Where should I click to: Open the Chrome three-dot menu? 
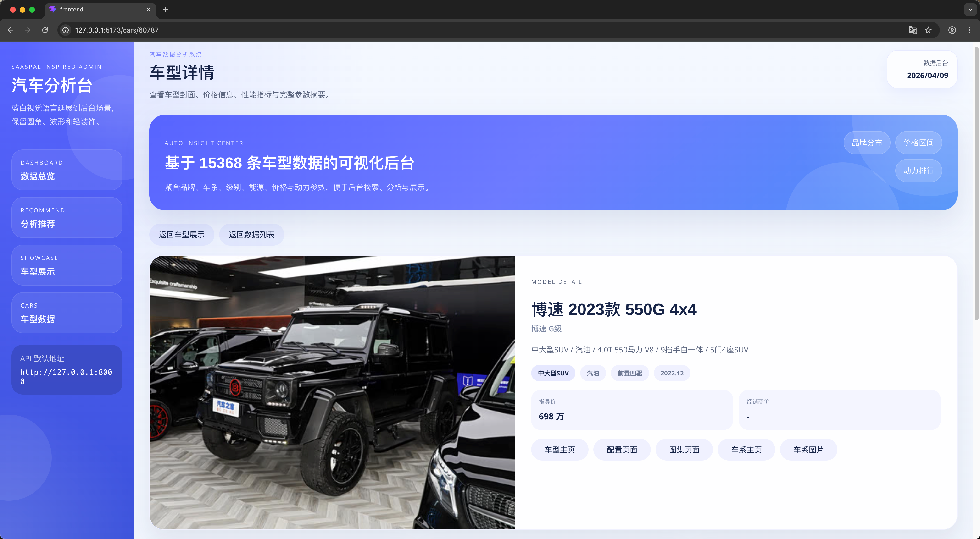click(969, 30)
